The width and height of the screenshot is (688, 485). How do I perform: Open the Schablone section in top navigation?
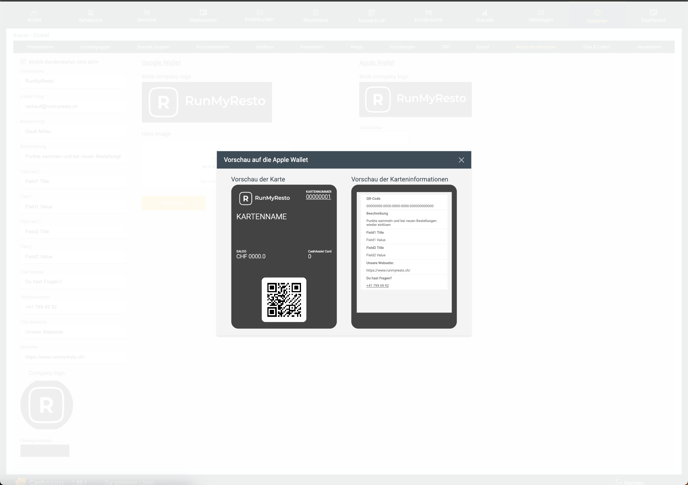pyautogui.click(x=90, y=16)
